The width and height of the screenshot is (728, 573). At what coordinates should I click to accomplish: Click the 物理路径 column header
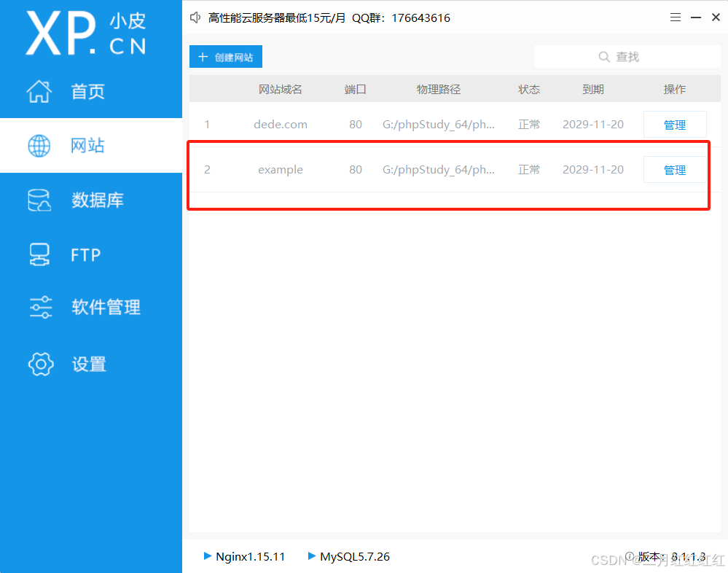438,89
